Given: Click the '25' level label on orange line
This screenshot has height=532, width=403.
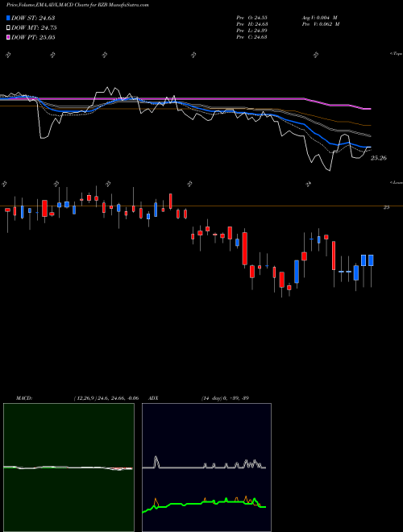Looking at the screenshot, I should click(386, 207).
